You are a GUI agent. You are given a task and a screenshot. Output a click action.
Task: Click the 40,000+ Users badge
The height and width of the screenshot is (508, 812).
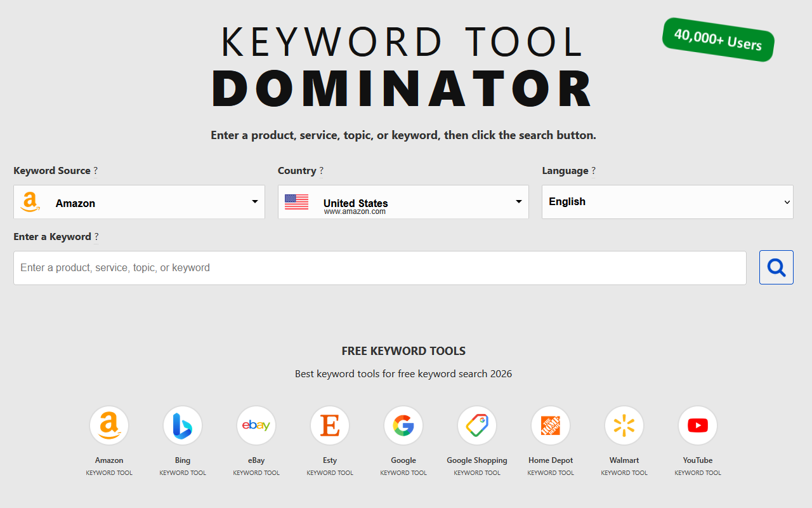[x=718, y=40]
